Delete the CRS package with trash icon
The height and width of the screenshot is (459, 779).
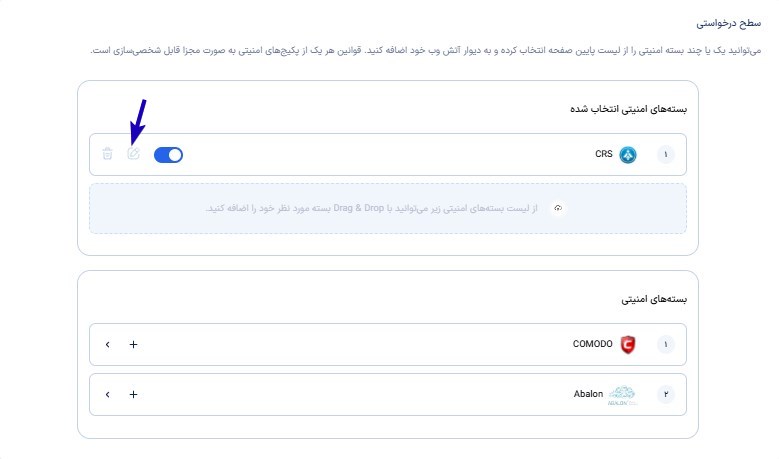pyautogui.click(x=107, y=153)
